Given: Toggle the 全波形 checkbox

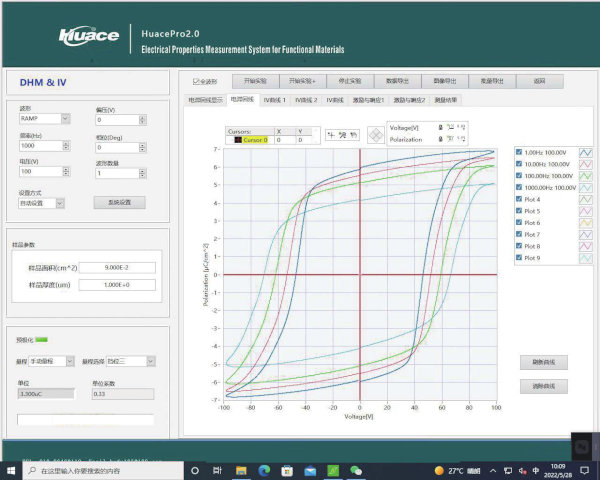Looking at the screenshot, I should [x=197, y=81].
